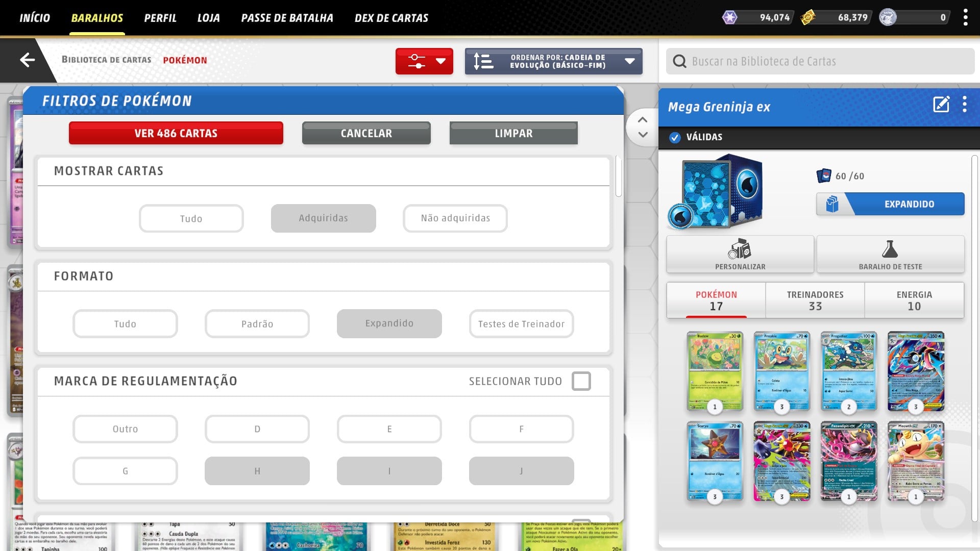
Task: Click the collapse up chevron
Action: coord(643,120)
